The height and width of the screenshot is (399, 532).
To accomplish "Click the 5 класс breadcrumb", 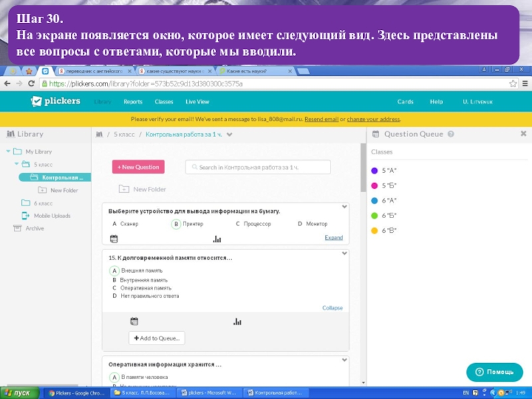I will 124,134.
